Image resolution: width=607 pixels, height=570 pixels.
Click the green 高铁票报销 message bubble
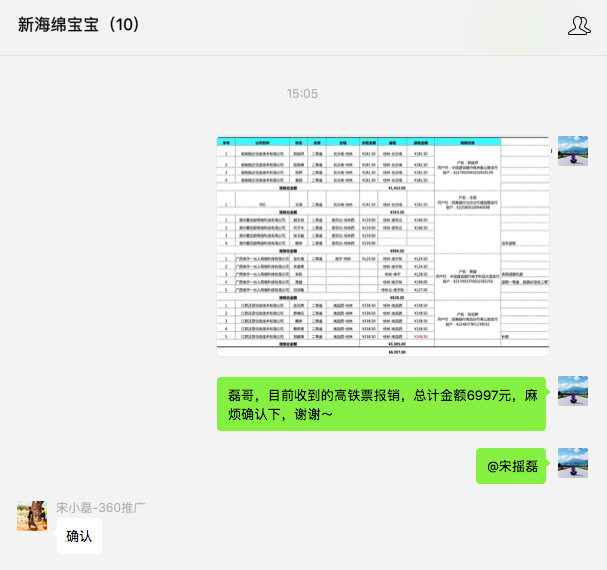click(383, 404)
